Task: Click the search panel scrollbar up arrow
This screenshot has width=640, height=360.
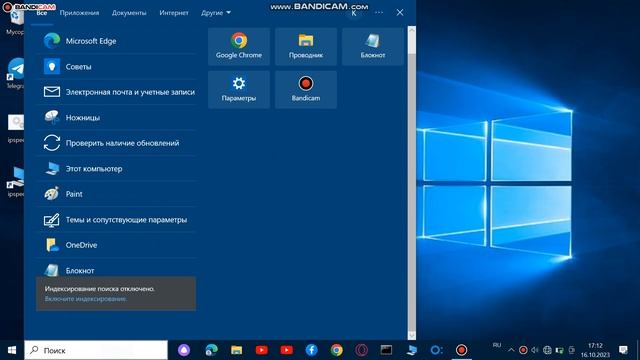Action: pos(411,30)
